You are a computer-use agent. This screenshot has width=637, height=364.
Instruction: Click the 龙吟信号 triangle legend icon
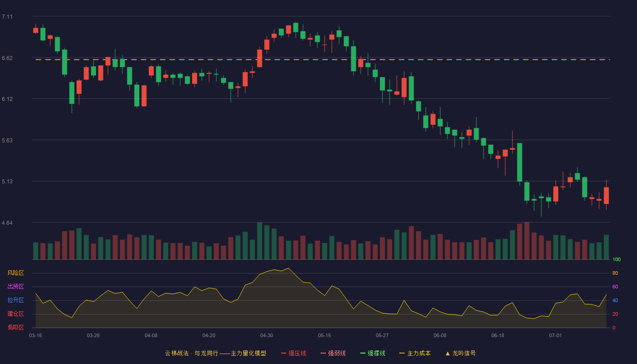tap(448, 353)
